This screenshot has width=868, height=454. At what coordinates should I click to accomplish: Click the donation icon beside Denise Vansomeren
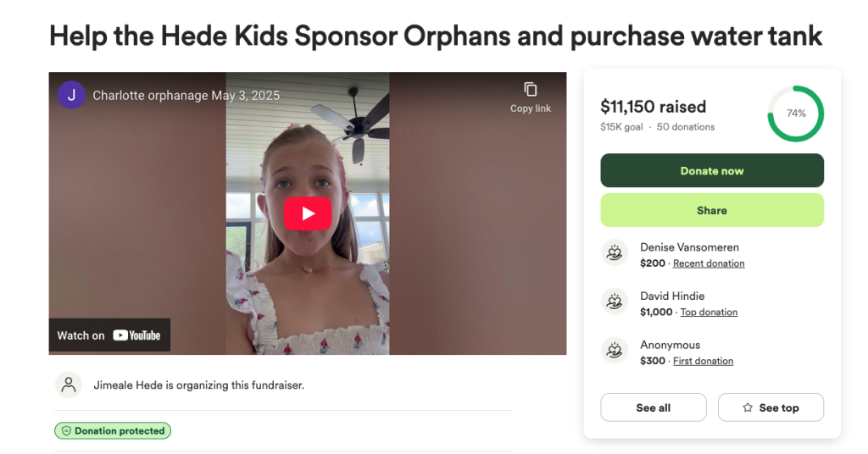tap(614, 253)
